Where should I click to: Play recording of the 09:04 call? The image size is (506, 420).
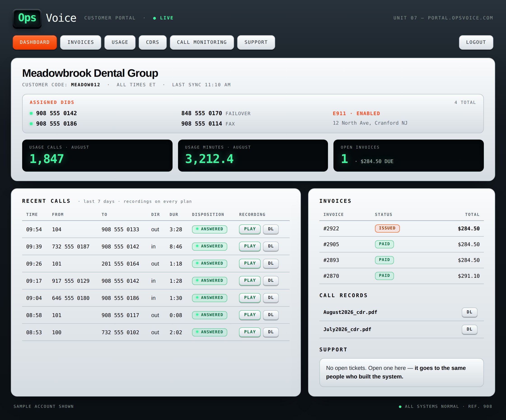click(x=250, y=298)
